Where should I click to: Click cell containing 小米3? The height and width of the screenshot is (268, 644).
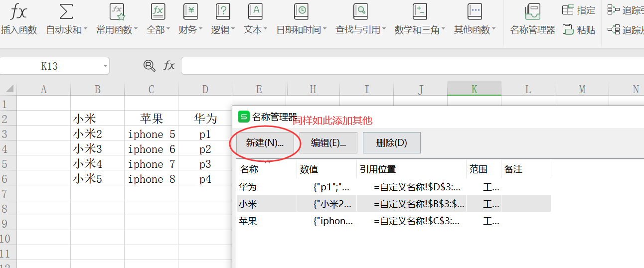(x=98, y=149)
